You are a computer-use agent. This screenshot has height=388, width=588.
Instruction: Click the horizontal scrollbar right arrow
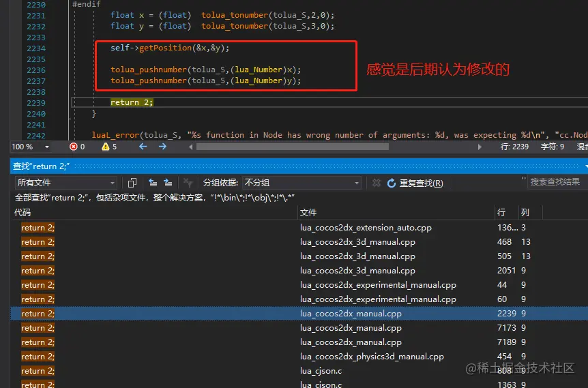480,147
